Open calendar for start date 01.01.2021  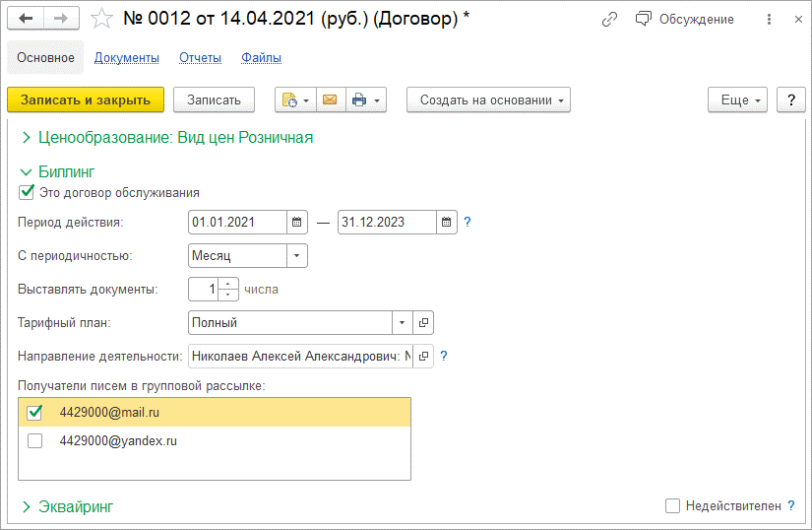point(297,222)
